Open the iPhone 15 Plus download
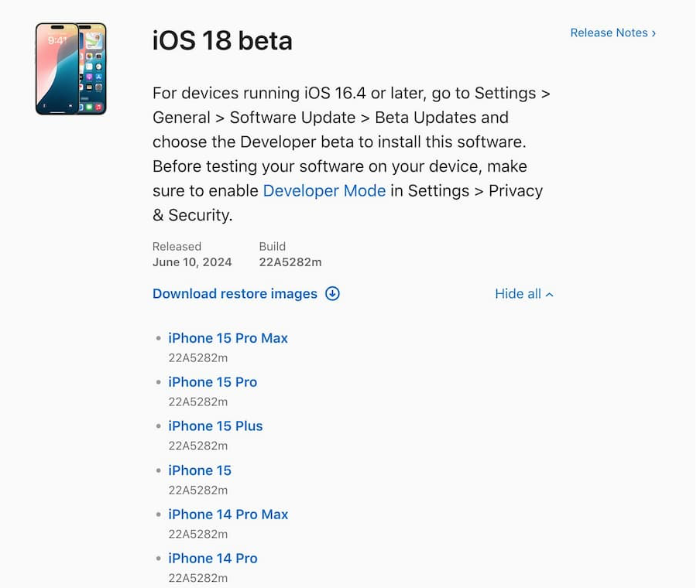Image resolution: width=700 pixels, height=588 pixels. click(215, 426)
